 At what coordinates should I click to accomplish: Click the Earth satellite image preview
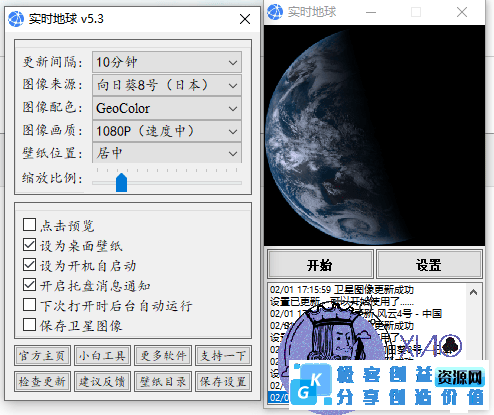click(x=374, y=135)
